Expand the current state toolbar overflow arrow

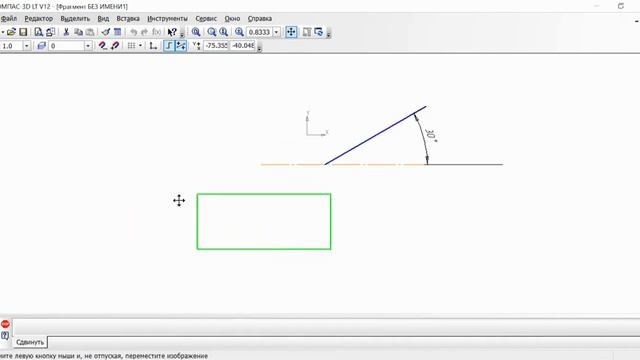click(x=259, y=49)
